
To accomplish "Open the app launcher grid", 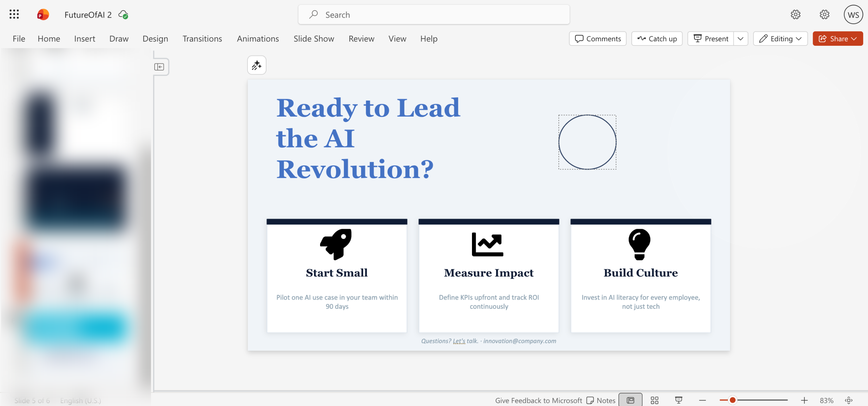I will [x=14, y=14].
